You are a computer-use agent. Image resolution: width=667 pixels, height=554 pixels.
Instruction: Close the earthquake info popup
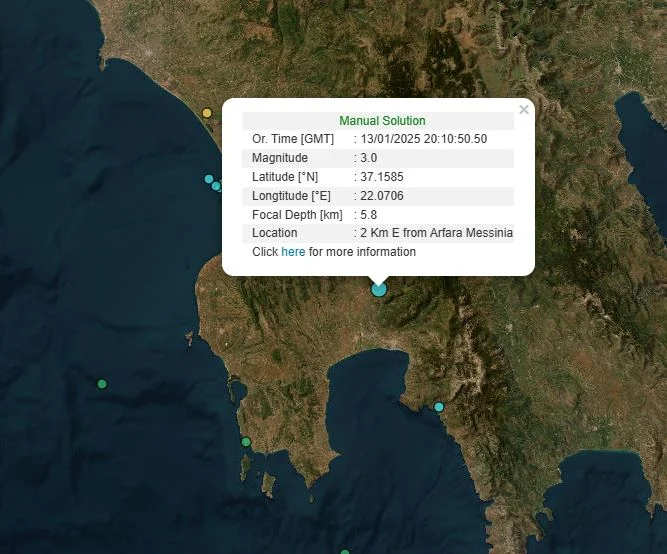pos(524,110)
